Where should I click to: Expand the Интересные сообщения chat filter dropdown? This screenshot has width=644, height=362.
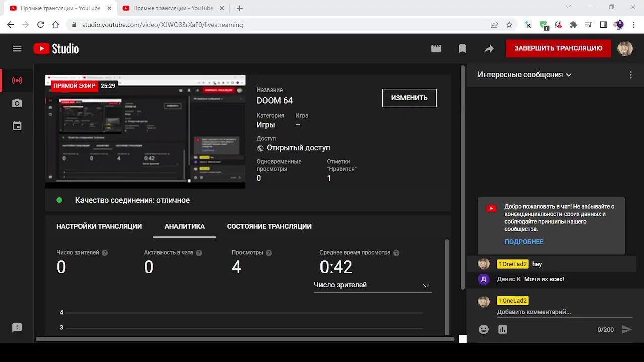[x=525, y=75]
